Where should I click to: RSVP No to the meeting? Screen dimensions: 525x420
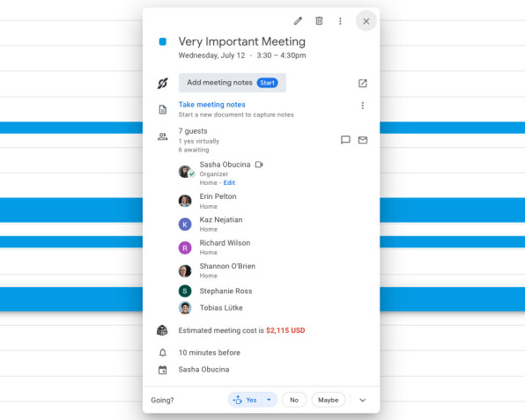294,400
